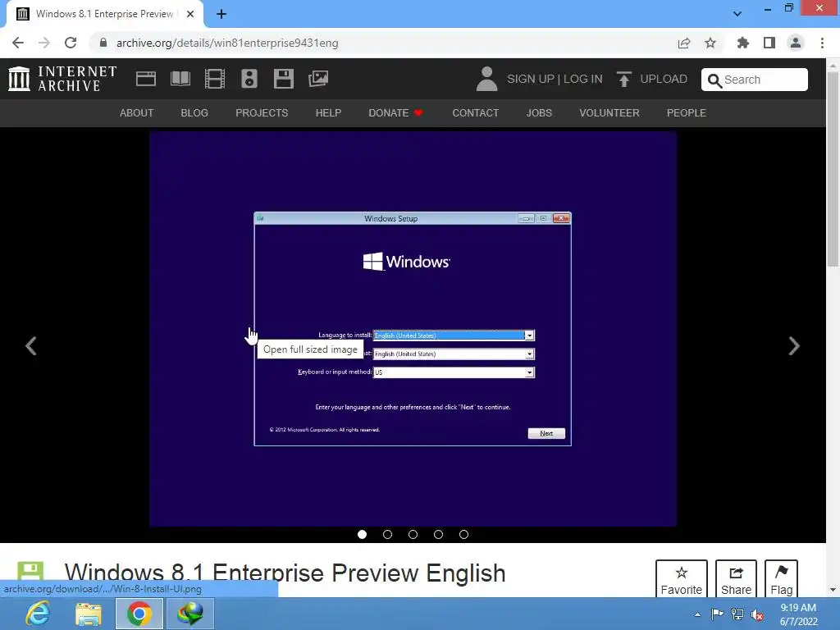Show hidden tray icons arrow

697,614
